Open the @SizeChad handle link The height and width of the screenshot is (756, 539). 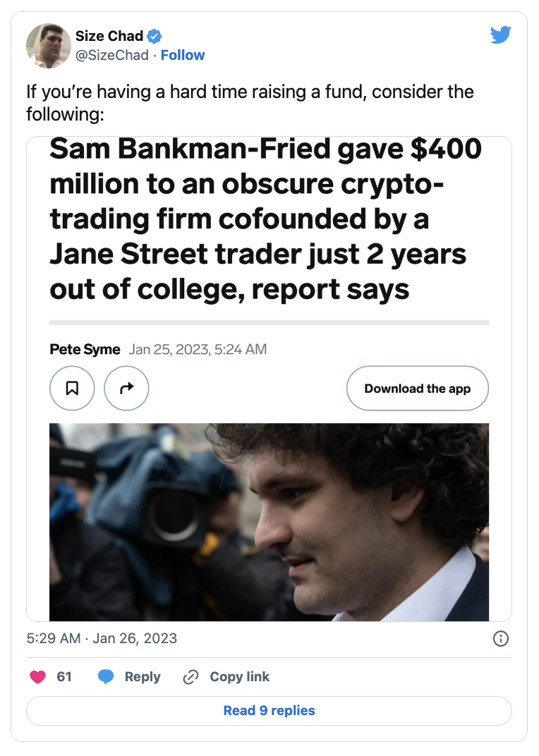tap(113, 55)
